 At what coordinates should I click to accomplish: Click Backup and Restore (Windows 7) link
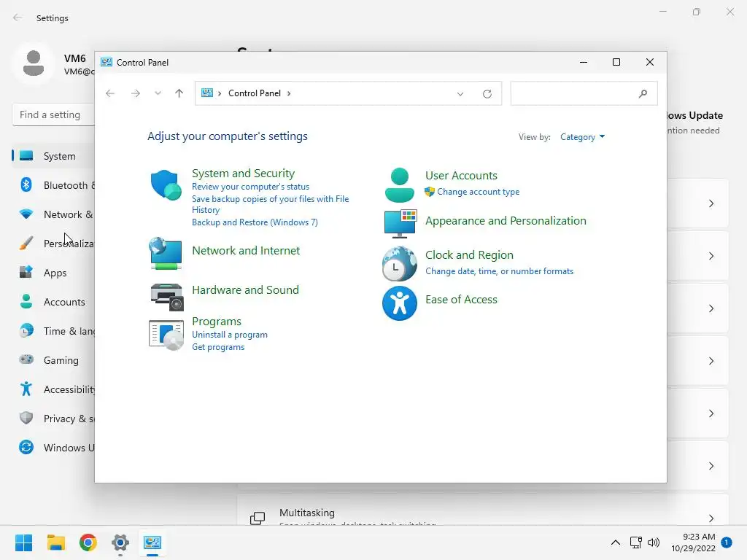[x=255, y=222]
